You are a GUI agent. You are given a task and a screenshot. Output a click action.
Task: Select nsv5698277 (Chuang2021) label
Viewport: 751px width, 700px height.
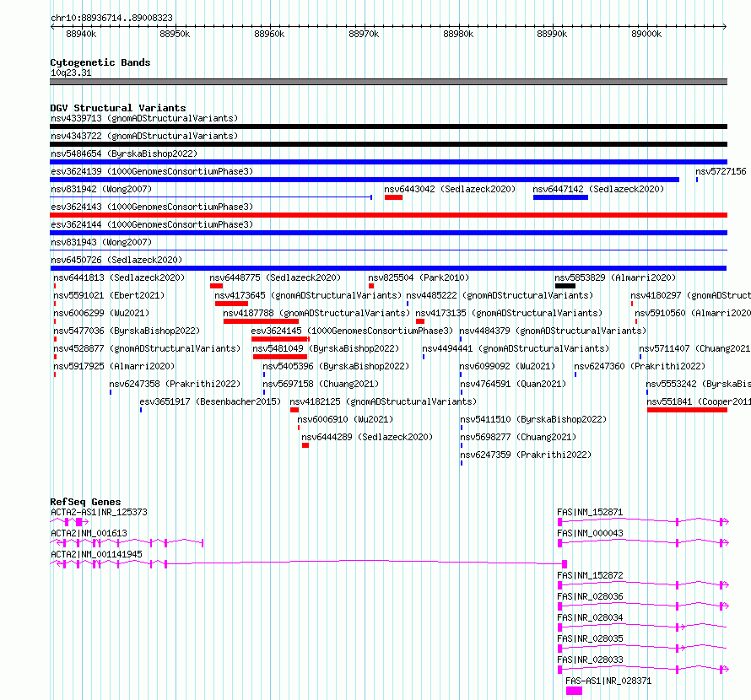(518, 437)
